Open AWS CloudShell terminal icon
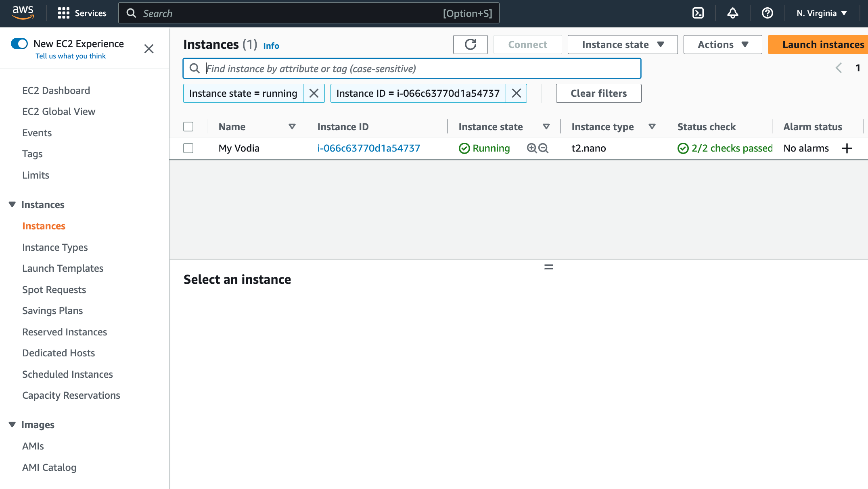The width and height of the screenshot is (868, 489). [x=698, y=13]
